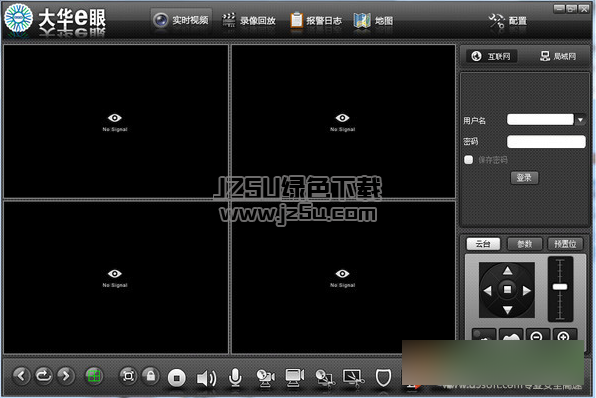
Task: Switch to the 参数 parameters tab
Action: [x=525, y=244]
